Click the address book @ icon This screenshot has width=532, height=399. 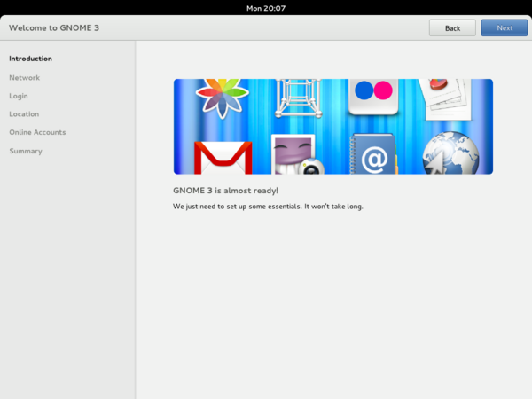373,154
